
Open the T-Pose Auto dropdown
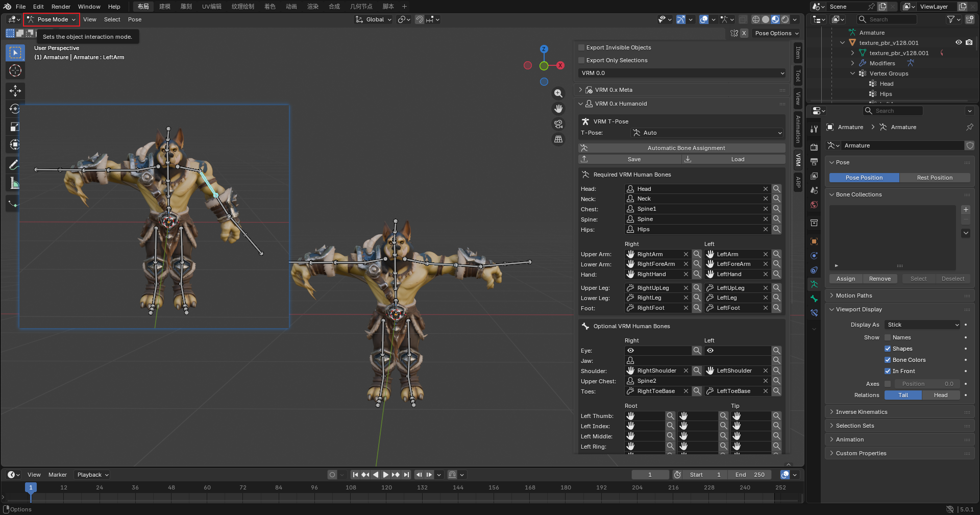[707, 133]
